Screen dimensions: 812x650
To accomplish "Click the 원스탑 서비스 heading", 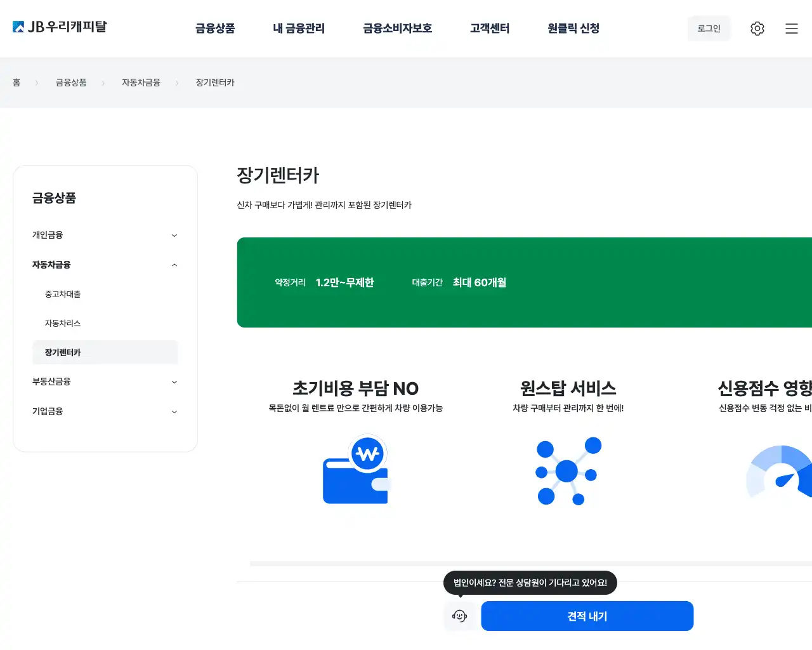I will pos(568,388).
